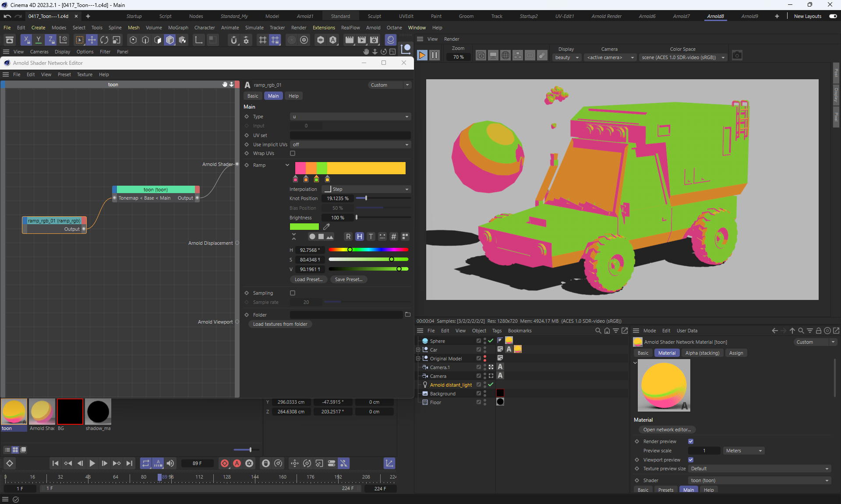Open the Interpolation Step dropdown
Viewport: 841px width, 504px height.
366,189
